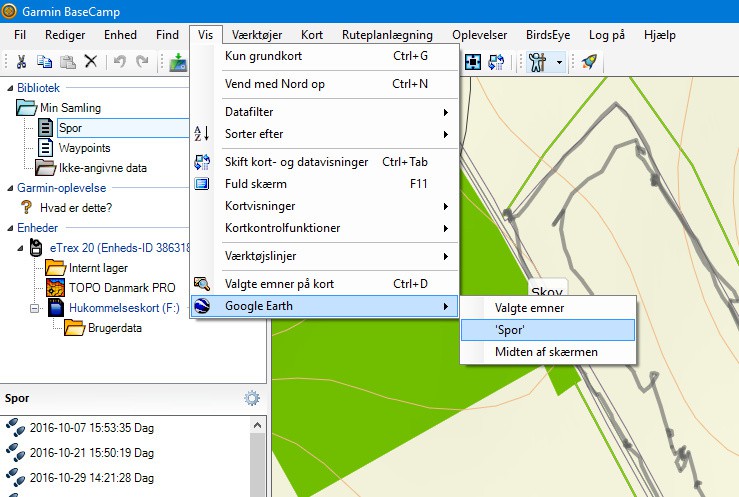Open the Rediger menu
739x497 pixels.
click(65, 35)
